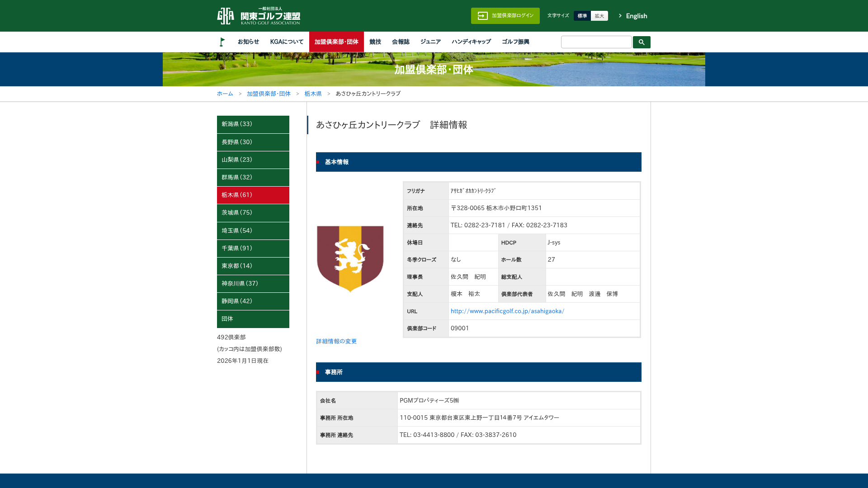The image size is (868, 488).
Task: Click 栃木県 breadcrumb link
Action: coord(313,94)
